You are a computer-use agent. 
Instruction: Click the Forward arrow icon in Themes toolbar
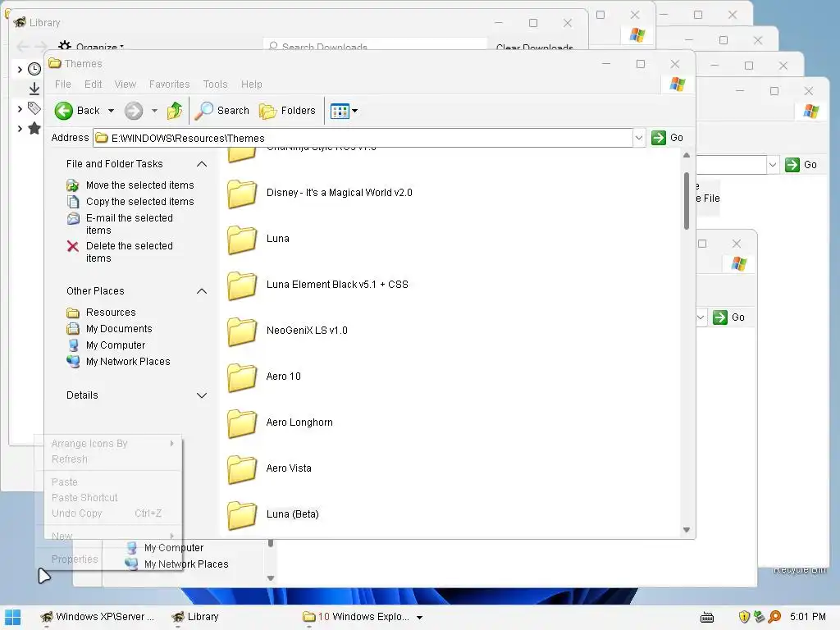point(134,111)
